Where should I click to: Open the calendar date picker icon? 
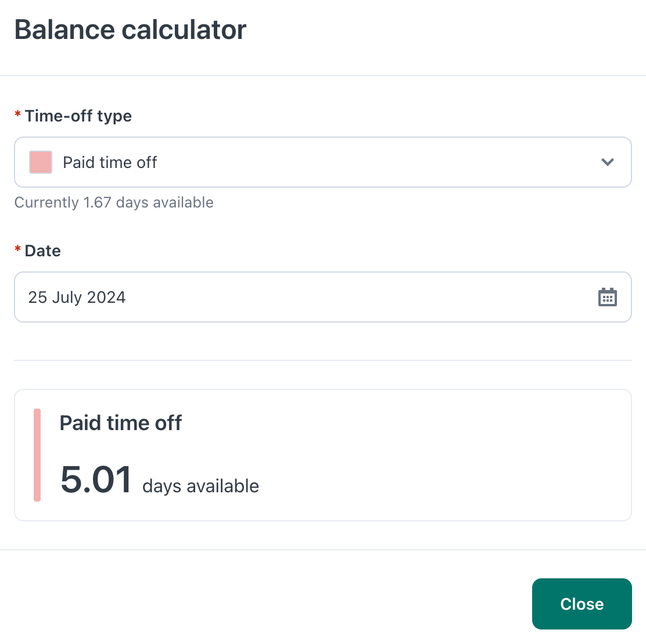click(x=607, y=297)
